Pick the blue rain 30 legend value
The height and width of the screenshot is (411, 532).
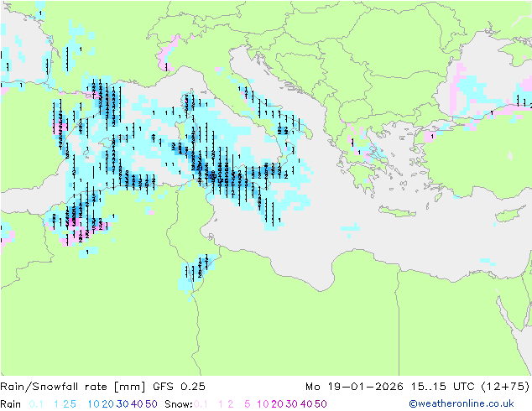point(123,404)
